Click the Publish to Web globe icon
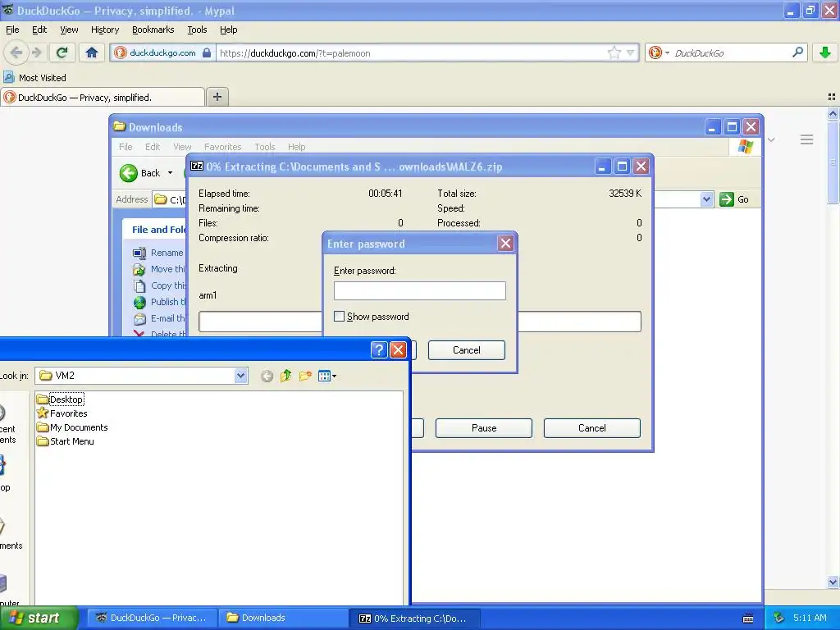 [x=139, y=302]
